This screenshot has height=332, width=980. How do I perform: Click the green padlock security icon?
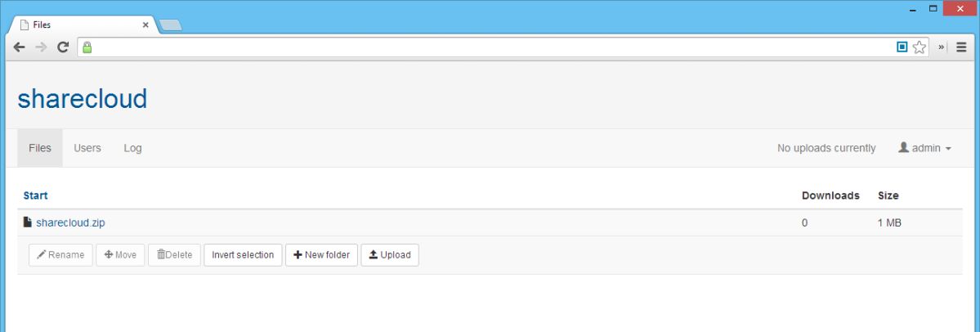point(87,47)
